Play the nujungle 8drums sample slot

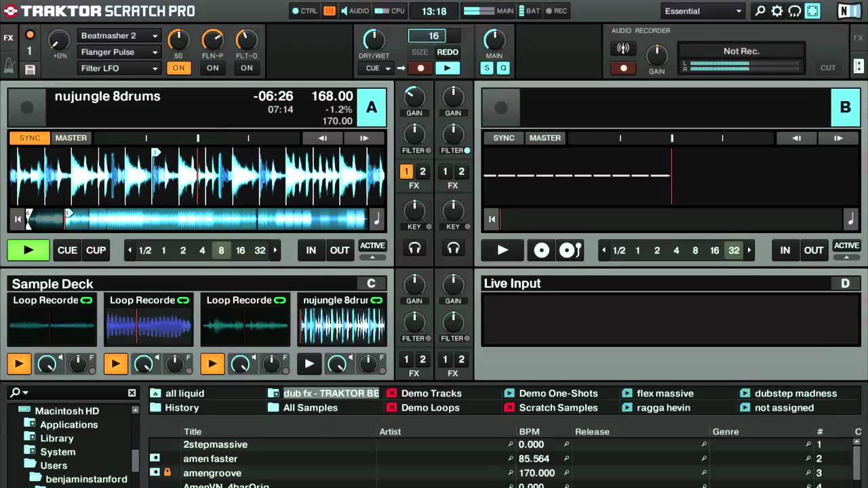pos(309,364)
